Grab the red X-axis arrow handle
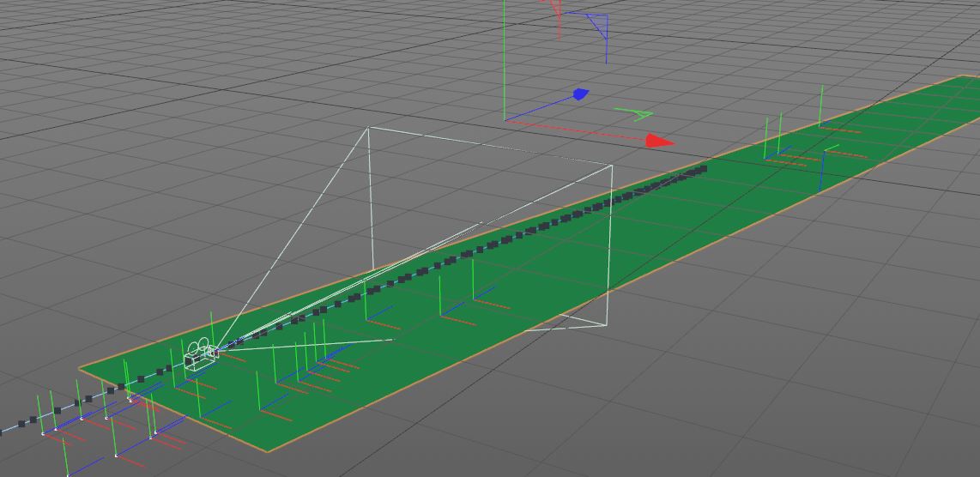The width and height of the screenshot is (980, 477). [659, 141]
